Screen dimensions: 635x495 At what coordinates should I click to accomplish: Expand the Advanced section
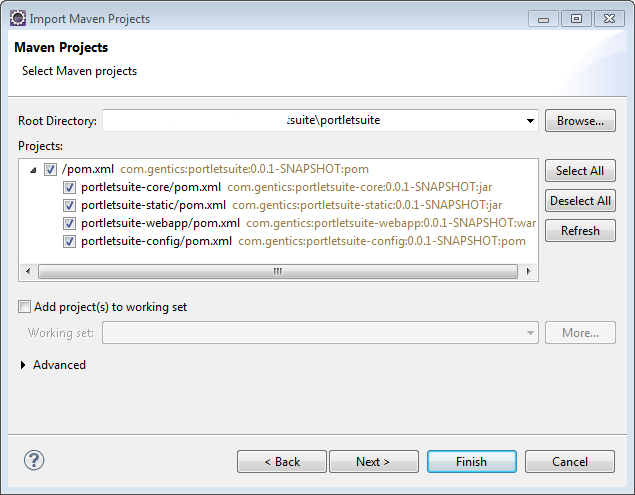[x=23, y=365]
